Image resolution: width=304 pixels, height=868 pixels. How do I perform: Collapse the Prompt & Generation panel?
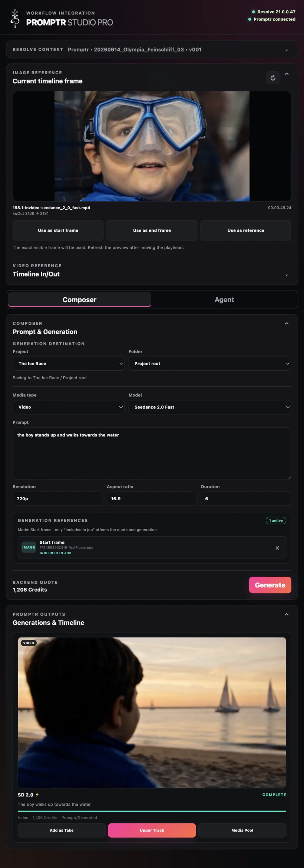click(287, 324)
